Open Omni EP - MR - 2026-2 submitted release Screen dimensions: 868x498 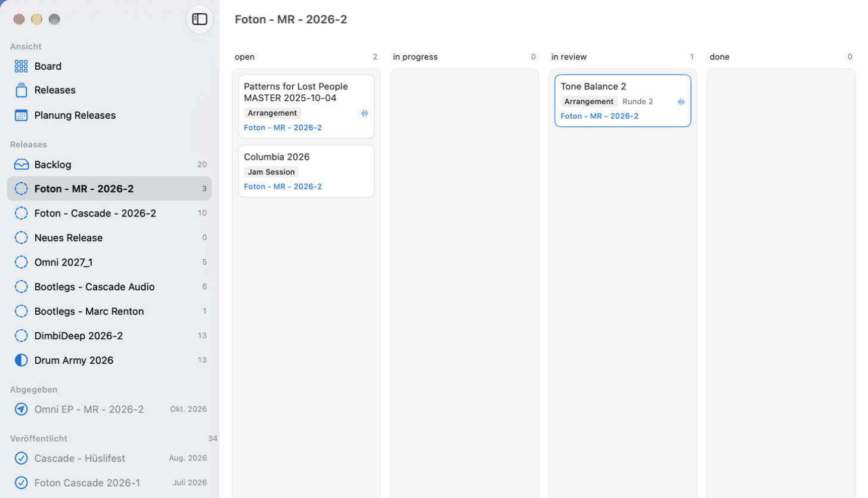(109, 409)
